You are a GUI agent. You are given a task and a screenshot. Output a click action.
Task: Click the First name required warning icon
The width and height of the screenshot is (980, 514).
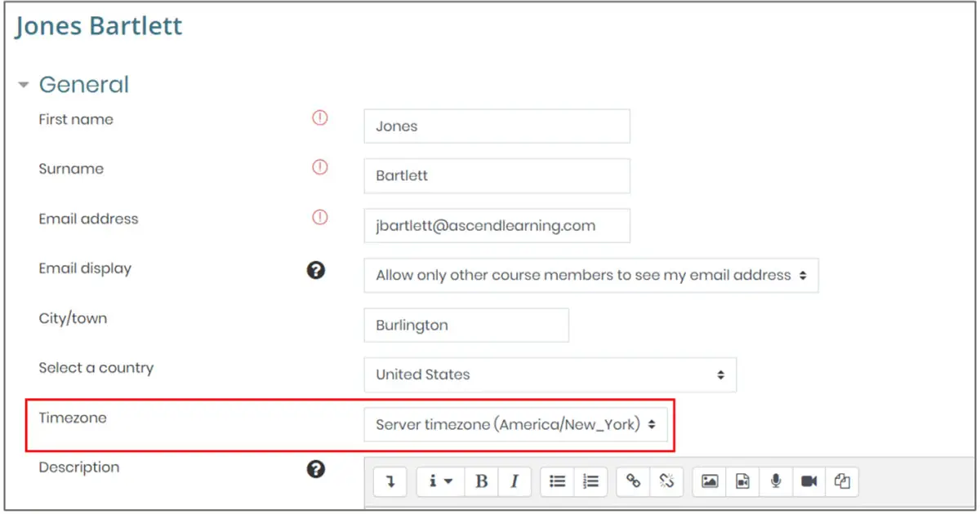coord(319,118)
